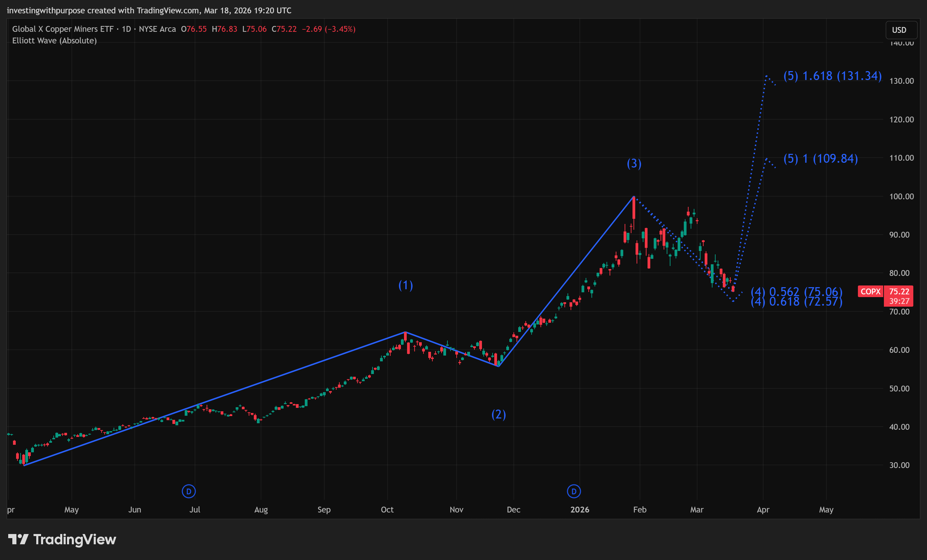
Task: Select the wave (2) label
Action: (498, 414)
